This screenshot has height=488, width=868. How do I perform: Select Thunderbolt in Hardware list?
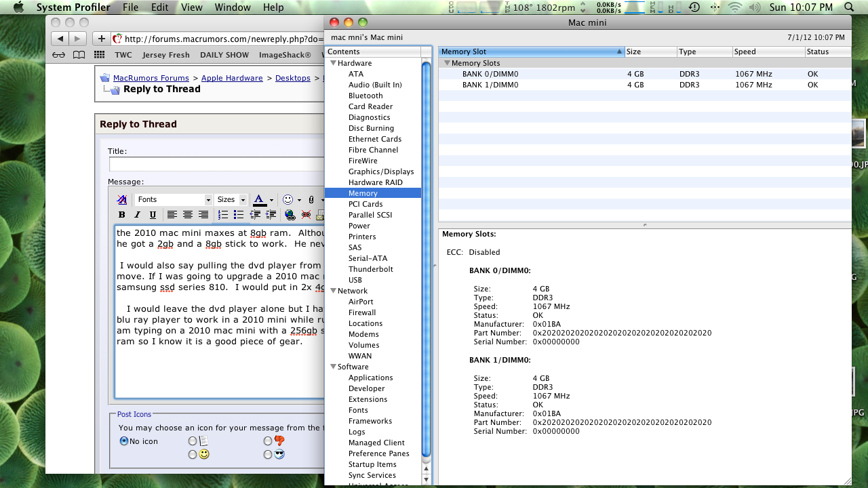[x=371, y=269]
